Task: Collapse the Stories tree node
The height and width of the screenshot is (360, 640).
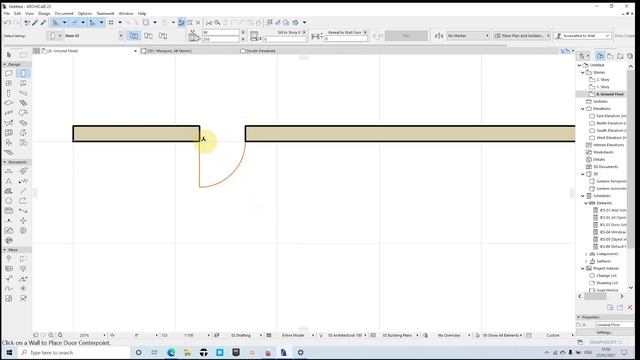Action: click(583, 72)
